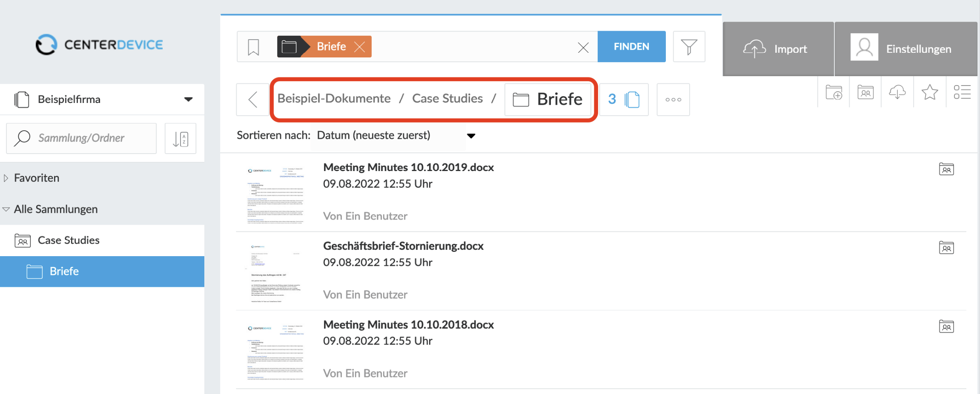Viewport: 980px width, 394px height.
Task: Click share icon for Geschäftsbrief-Stornierung
Action: pos(946,248)
